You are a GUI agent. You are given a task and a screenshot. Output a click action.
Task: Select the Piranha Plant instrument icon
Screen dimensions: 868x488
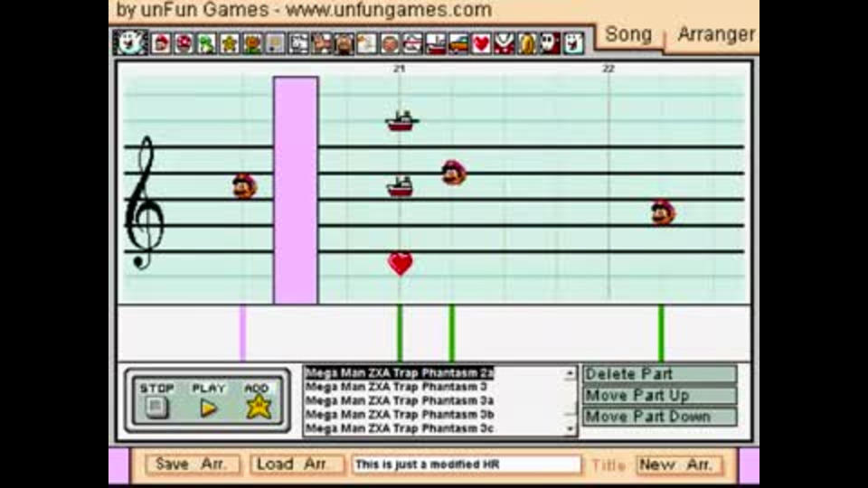[x=504, y=43]
